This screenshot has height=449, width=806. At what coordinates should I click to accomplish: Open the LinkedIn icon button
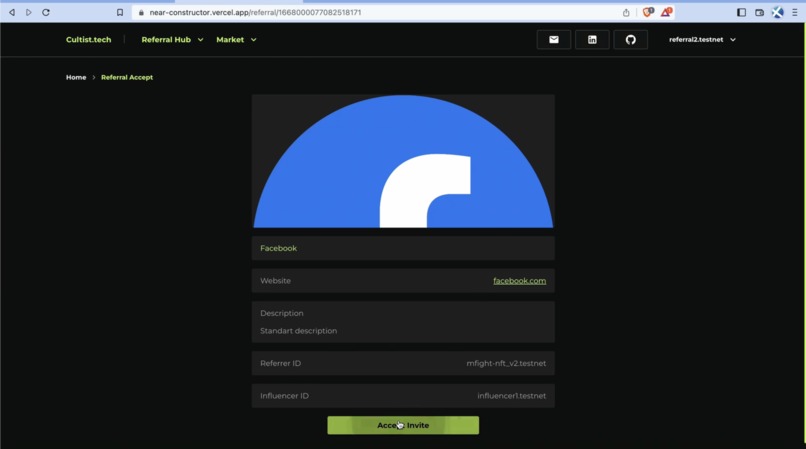(x=592, y=40)
